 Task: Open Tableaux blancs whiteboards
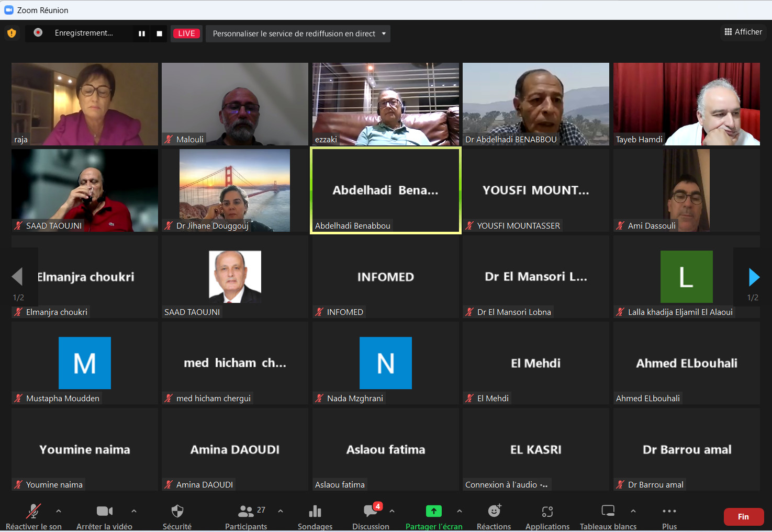click(x=608, y=512)
